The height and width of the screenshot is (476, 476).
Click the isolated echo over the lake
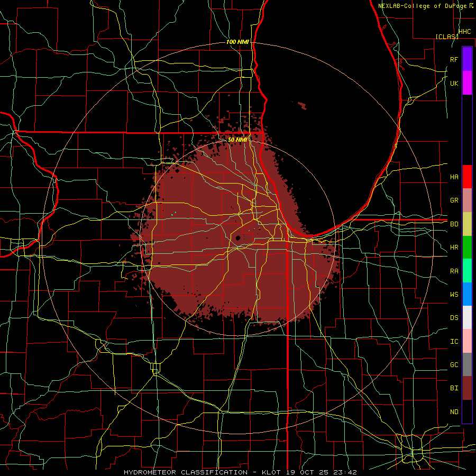coord(302,105)
